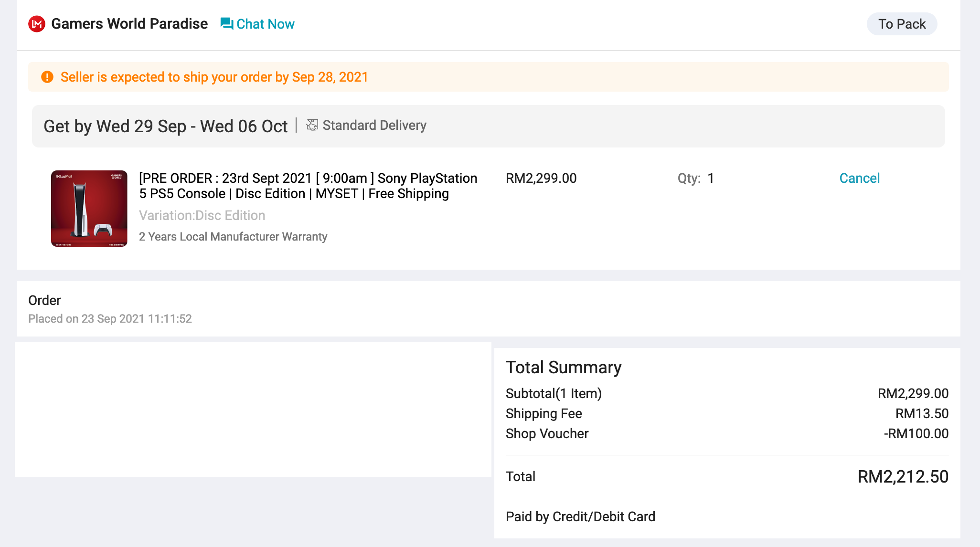The image size is (980, 547).
Task: Open the PS5 pre-order product title
Action: (x=308, y=186)
